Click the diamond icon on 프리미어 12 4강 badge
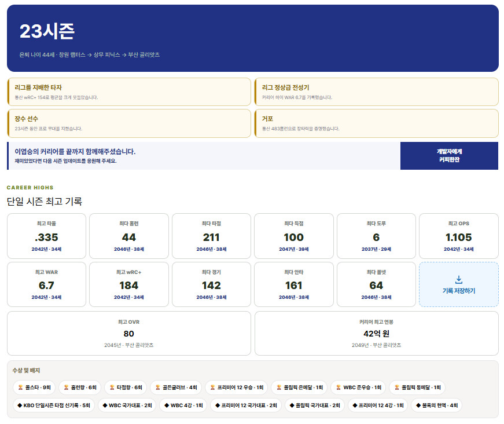 click(x=355, y=405)
